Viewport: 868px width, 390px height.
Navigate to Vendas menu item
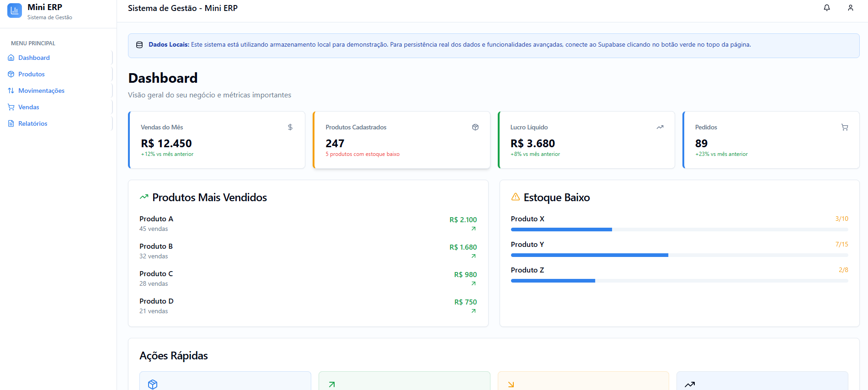pos(58,107)
